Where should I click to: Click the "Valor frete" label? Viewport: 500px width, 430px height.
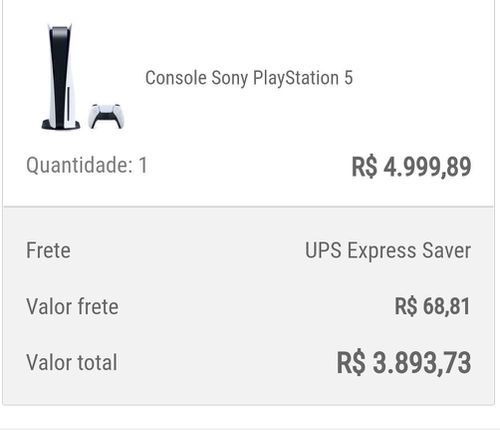click(72, 307)
